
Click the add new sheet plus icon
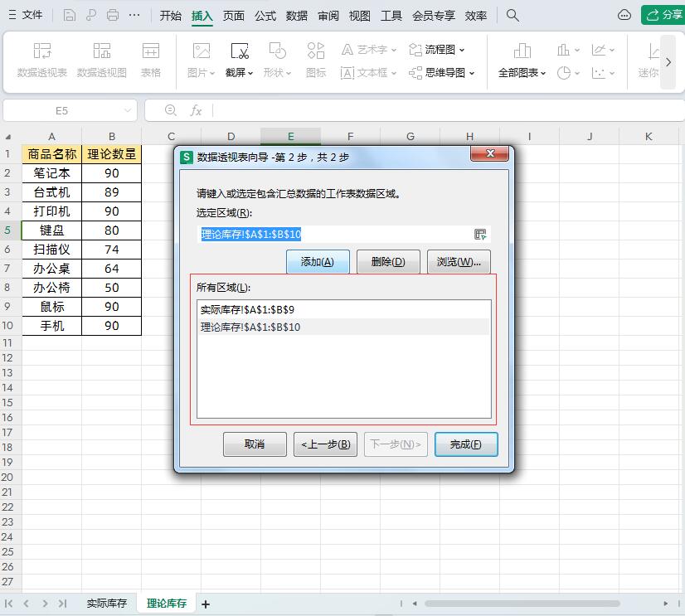point(206,604)
